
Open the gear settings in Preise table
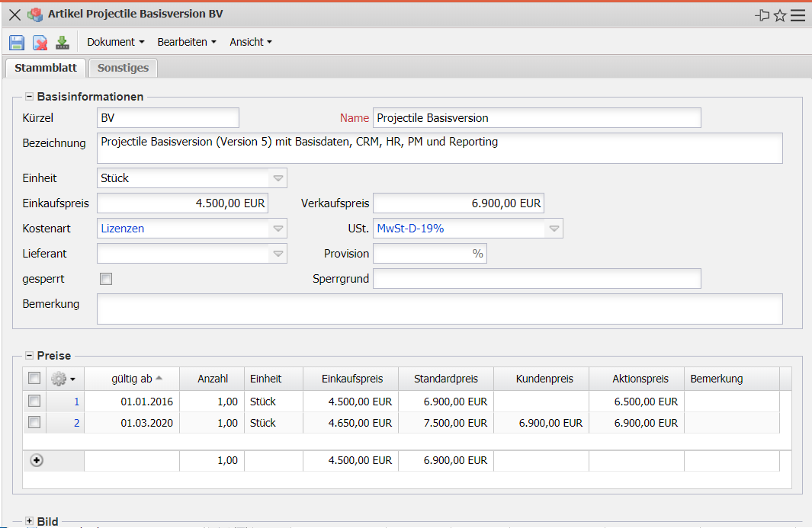coord(62,379)
